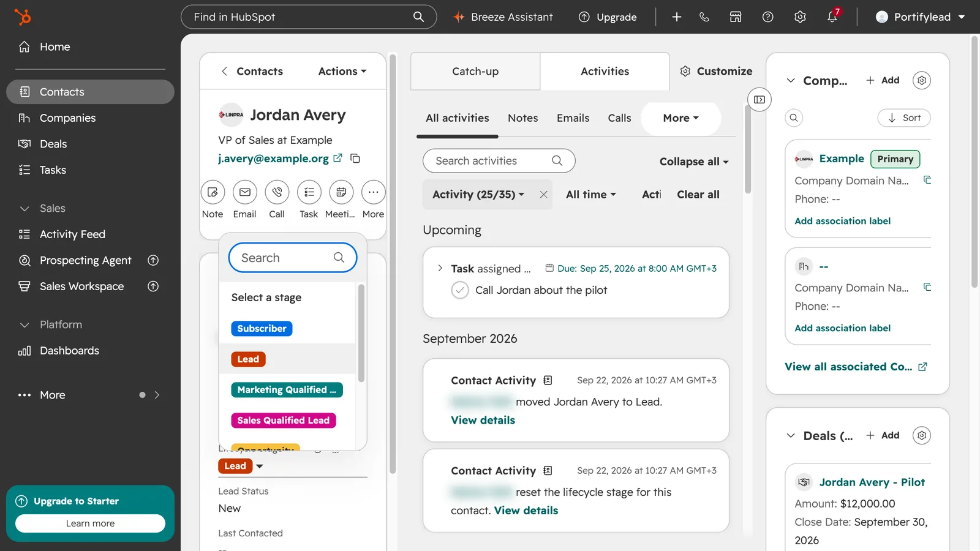The height and width of the screenshot is (551, 980).
Task: Open the Collapse all dropdown
Action: (x=694, y=162)
